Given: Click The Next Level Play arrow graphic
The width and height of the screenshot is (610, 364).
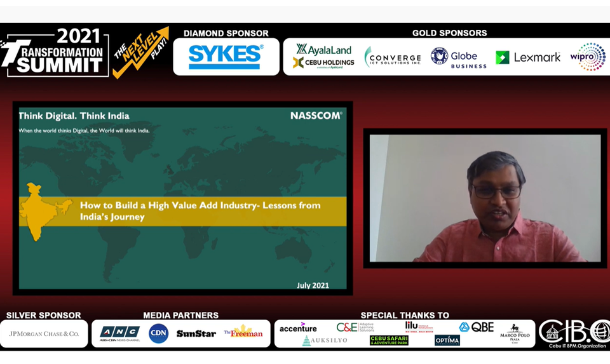Looking at the screenshot, I should (x=141, y=53).
